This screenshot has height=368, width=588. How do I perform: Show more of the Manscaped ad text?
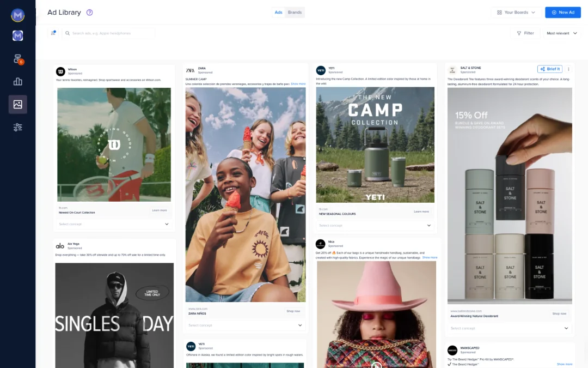point(565,364)
